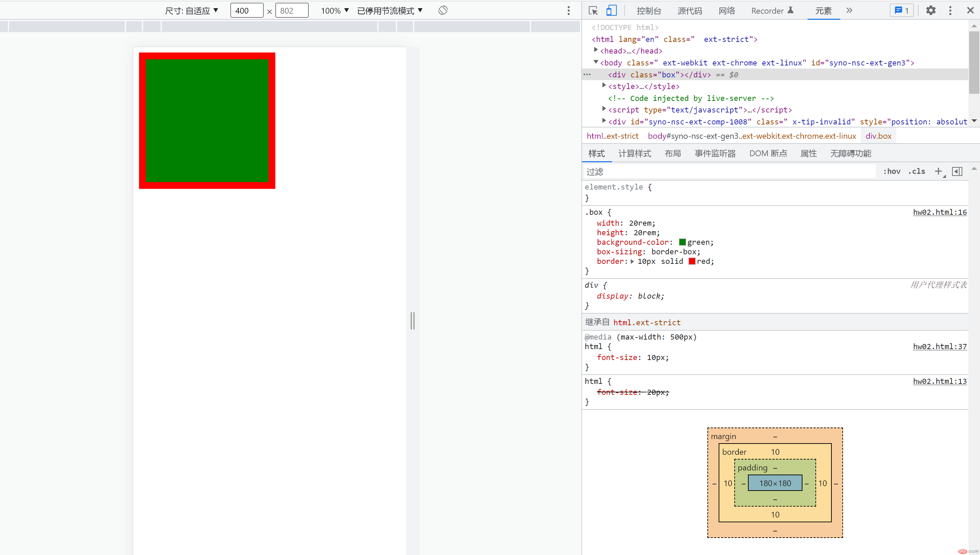Screen dimensions: 980x555
Task: Open the red border color swatch
Action: point(692,261)
